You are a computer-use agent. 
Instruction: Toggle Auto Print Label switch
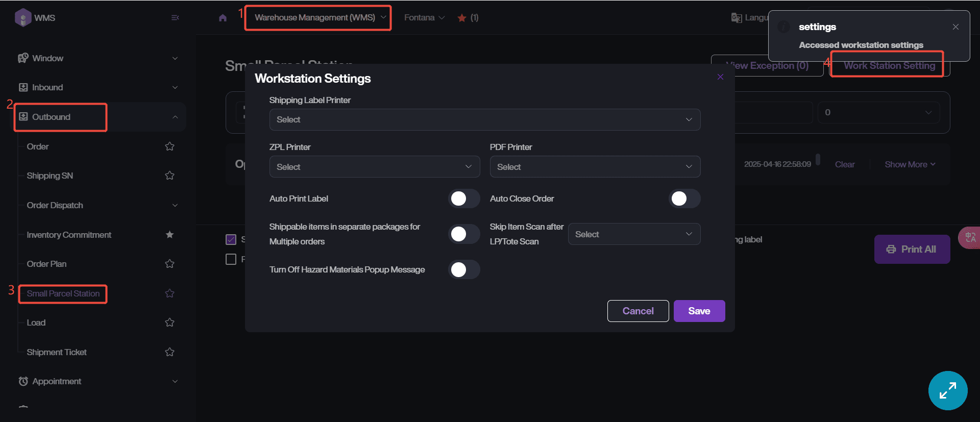pos(464,198)
